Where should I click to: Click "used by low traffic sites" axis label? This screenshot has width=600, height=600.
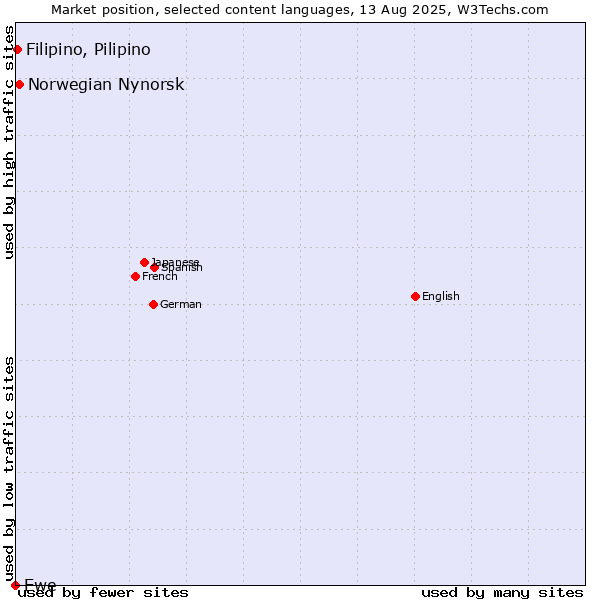tap(8, 469)
